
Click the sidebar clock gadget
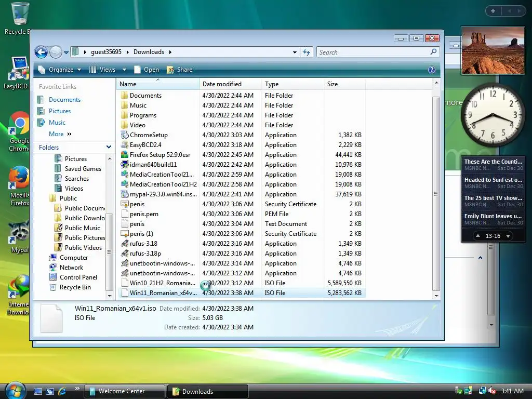click(493, 116)
